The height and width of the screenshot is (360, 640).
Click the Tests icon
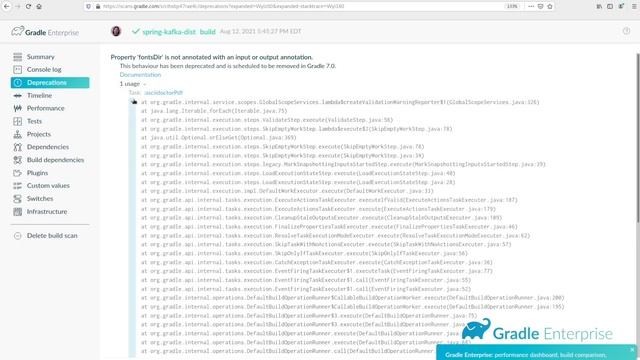click(18, 121)
